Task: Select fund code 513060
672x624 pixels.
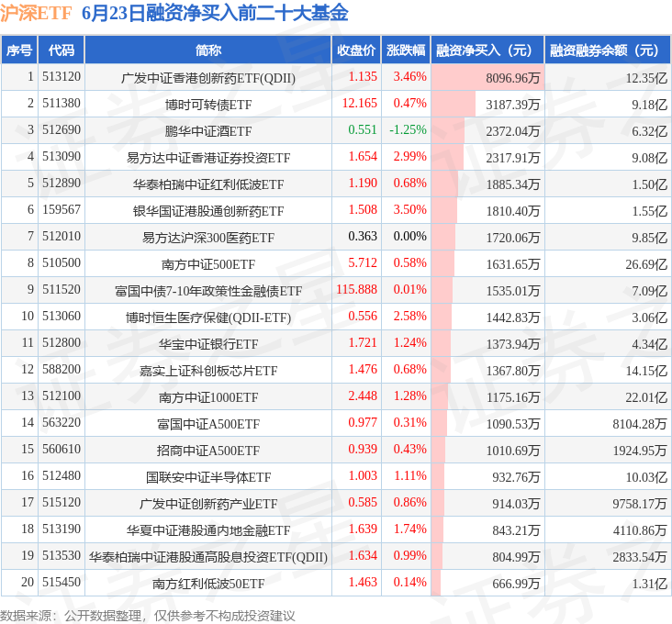Action: pyautogui.click(x=62, y=316)
